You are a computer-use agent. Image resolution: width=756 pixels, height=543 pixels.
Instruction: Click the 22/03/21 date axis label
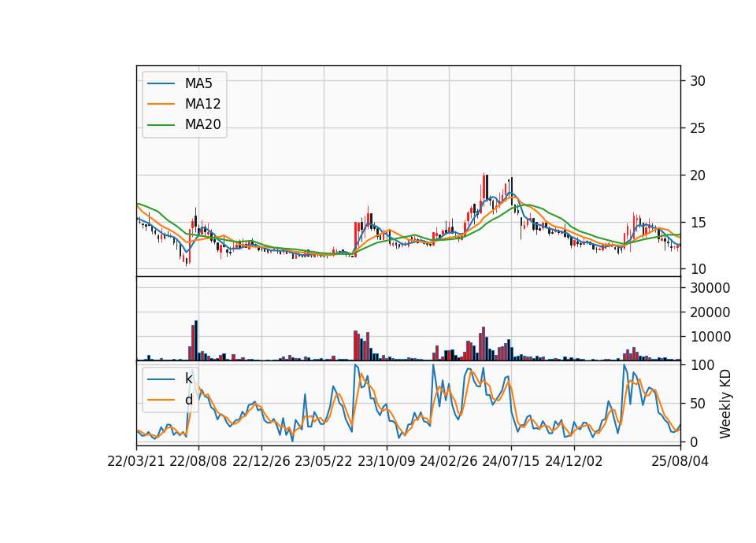136,462
